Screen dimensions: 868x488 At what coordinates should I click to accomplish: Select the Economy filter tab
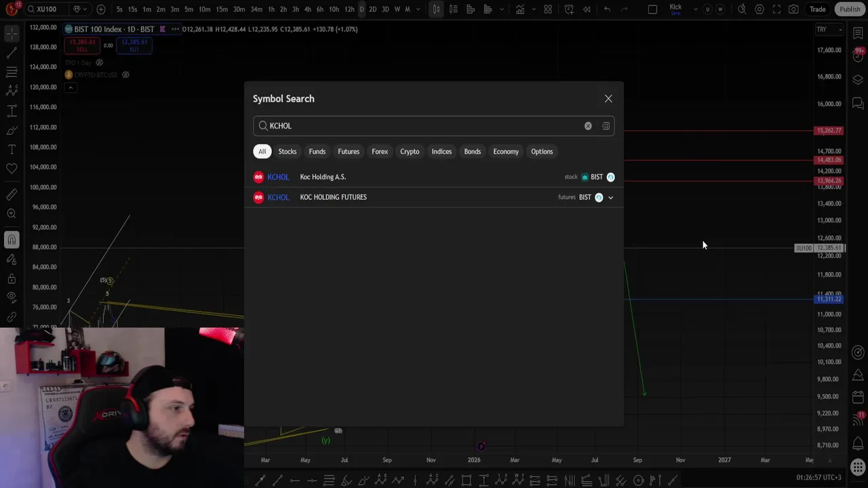click(506, 152)
